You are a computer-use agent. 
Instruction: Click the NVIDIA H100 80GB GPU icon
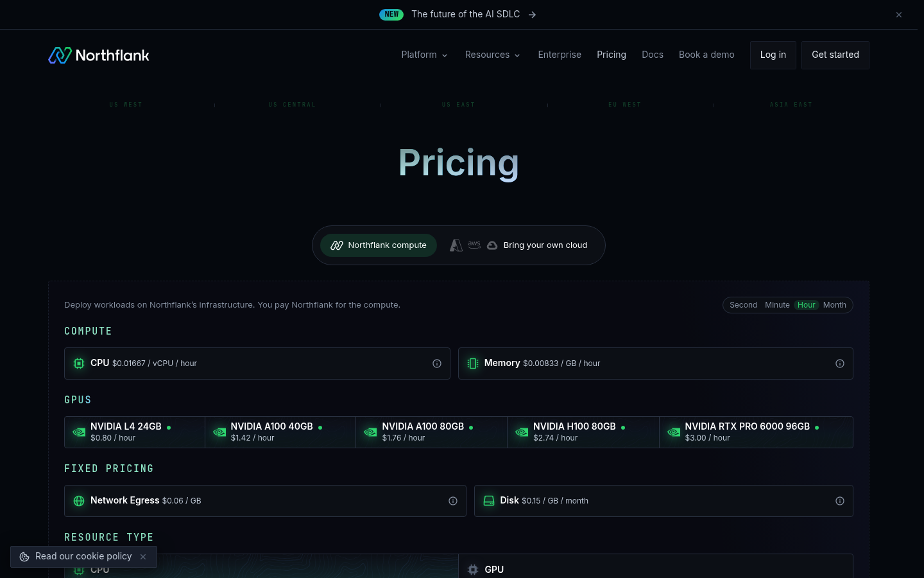click(522, 432)
